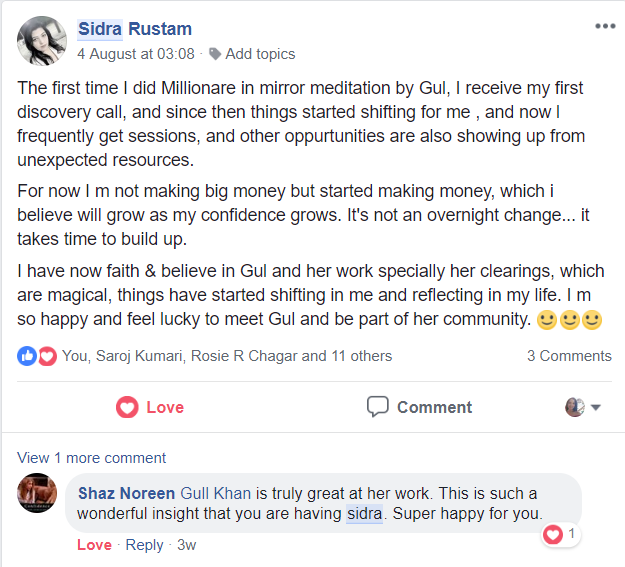
Task: Click the Comment button
Action: click(419, 407)
